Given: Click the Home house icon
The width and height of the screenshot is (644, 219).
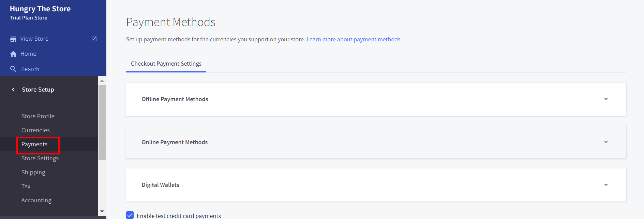Looking at the screenshot, I should 13,54.
